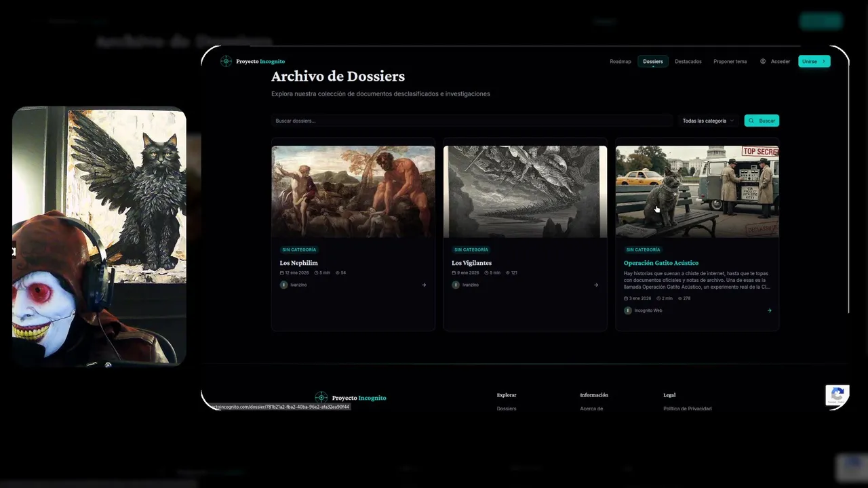Click the eye views icon showing 54
The width and height of the screenshot is (868, 488).
tap(338, 272)
